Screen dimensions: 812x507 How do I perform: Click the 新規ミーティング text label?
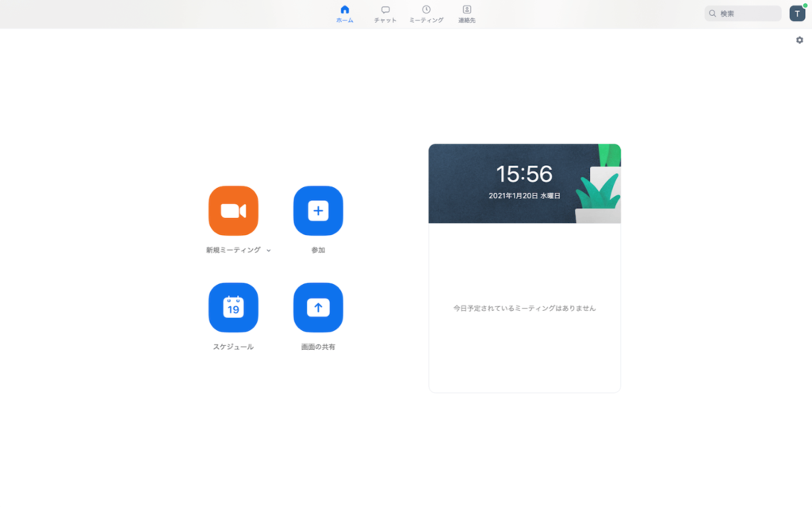coord(233,250)
